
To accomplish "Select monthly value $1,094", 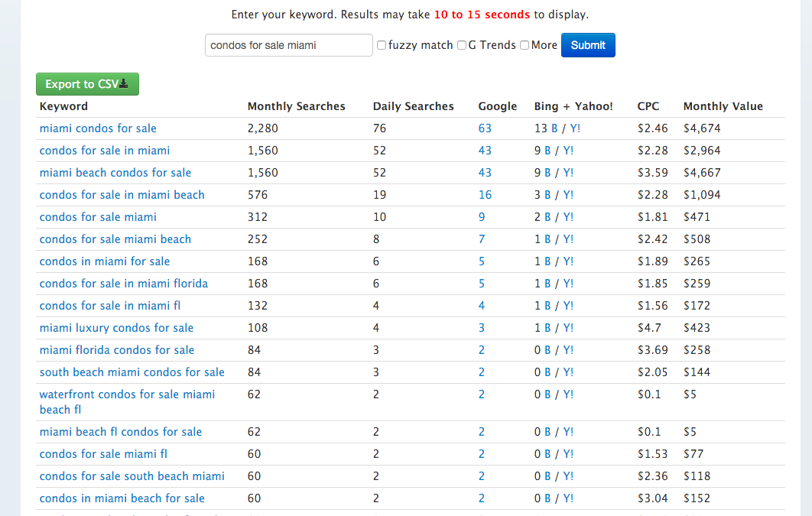I will click(x=702, y=195).
